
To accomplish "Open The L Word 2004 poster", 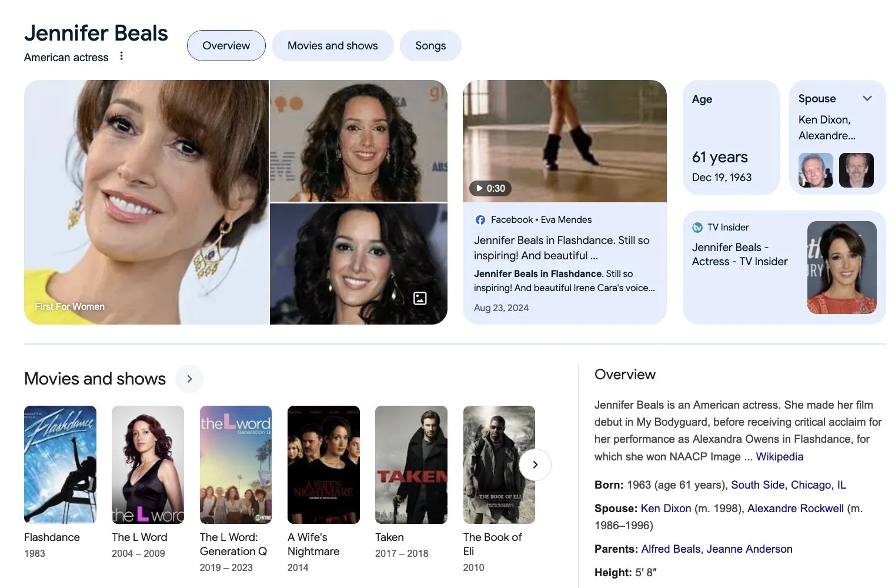I will [x=148, y=465].
